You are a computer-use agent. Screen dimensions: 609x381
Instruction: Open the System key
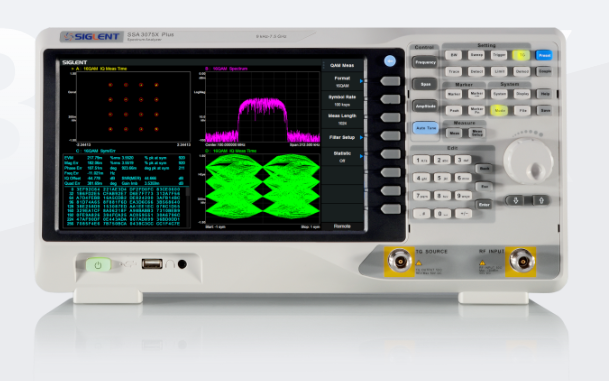tap(499, 94)
